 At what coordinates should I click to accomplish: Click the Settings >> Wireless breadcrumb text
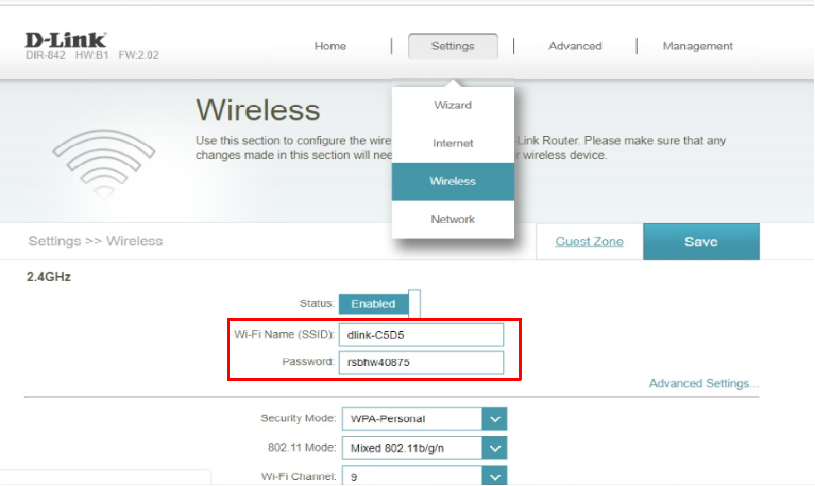click(96, 241)
